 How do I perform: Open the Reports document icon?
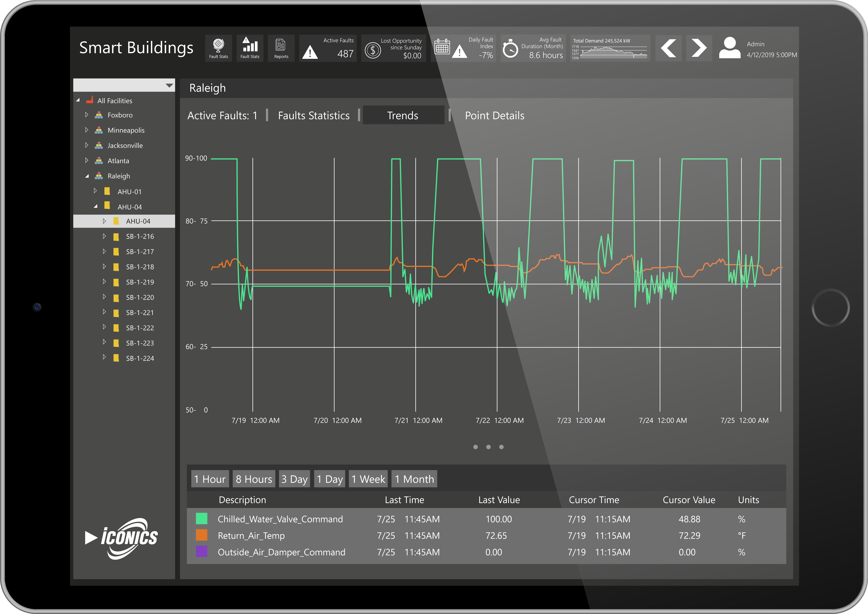coord(281,48)
